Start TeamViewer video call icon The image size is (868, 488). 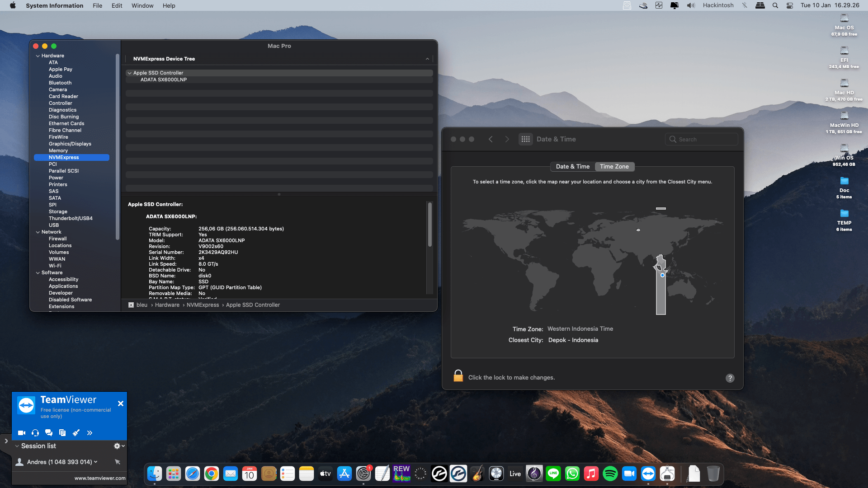(x=21, y=433)
